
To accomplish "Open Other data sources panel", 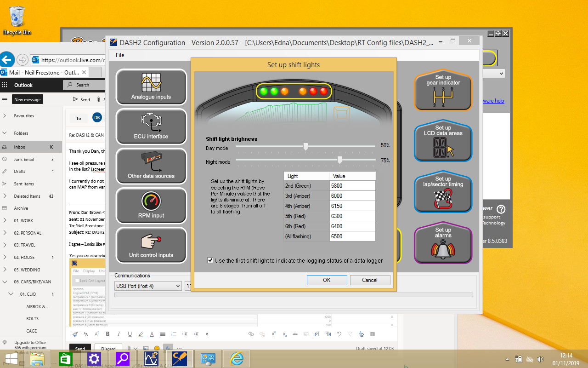I will (151, 166).
